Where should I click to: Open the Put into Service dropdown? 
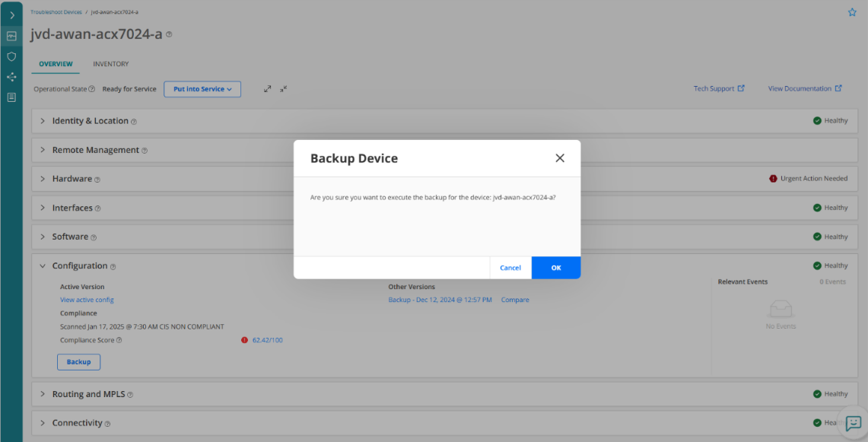[x=202, y=89]
